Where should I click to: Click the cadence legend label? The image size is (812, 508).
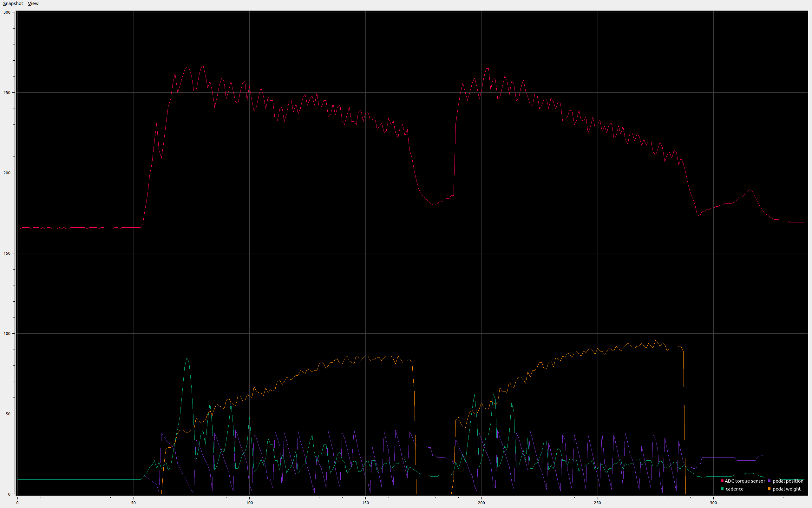click(x=735, y=489)
